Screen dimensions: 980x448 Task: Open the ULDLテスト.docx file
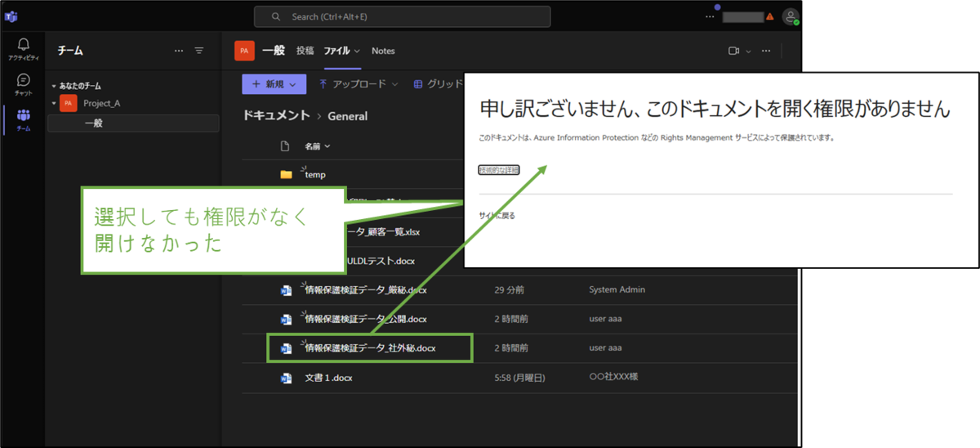coord(380,261)
